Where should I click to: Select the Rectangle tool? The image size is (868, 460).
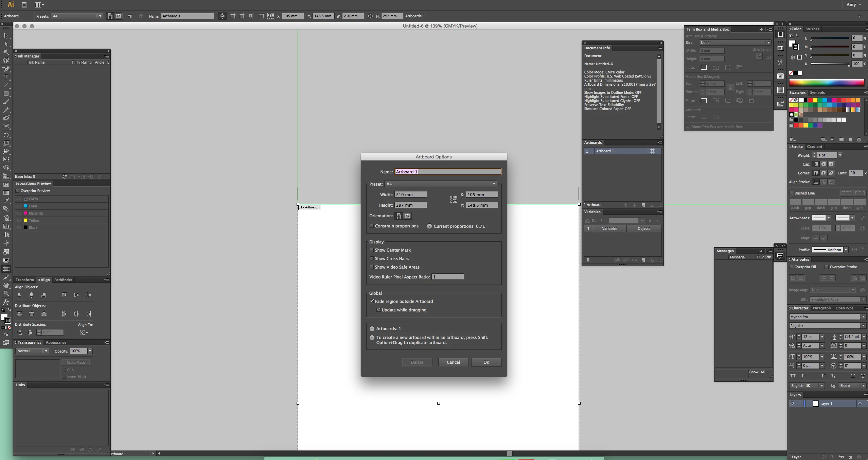tap(6, 93)
